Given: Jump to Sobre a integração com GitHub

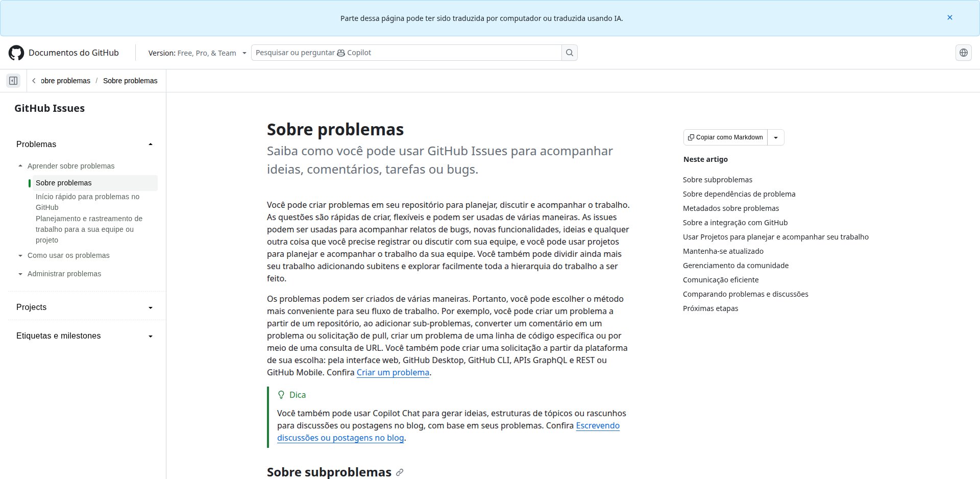Looking at the screenshot, I should point(736,223).
